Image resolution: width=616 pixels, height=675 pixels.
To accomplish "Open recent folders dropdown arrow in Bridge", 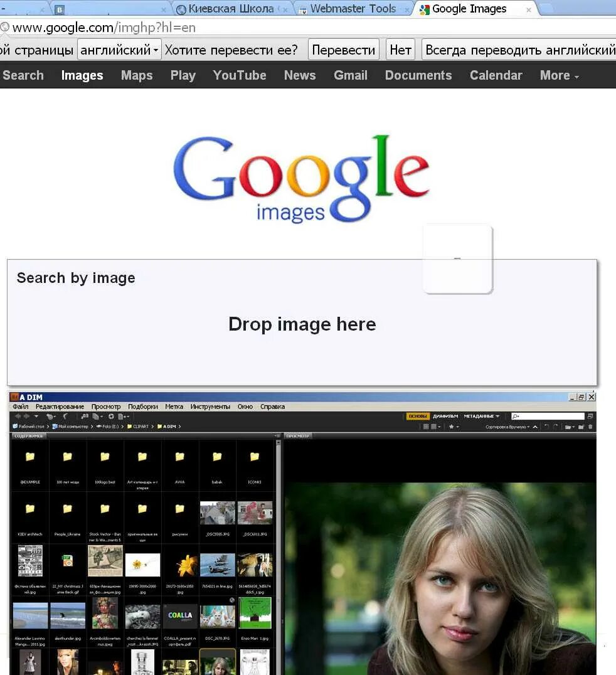I will tap(36, 417).
